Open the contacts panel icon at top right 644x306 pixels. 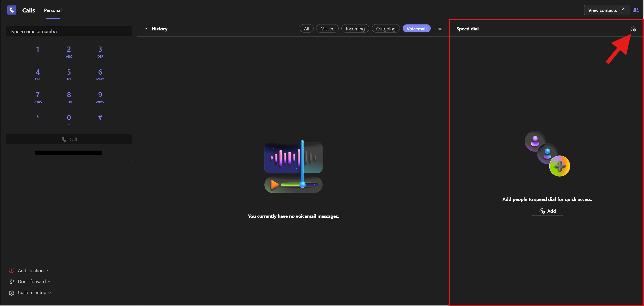click(x=636, y=10)
